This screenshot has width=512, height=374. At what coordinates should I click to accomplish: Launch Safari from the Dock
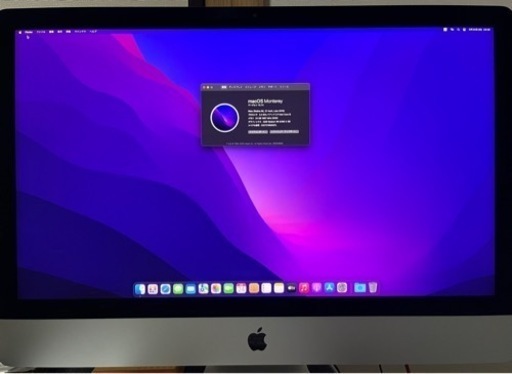[x=165, y=288]
